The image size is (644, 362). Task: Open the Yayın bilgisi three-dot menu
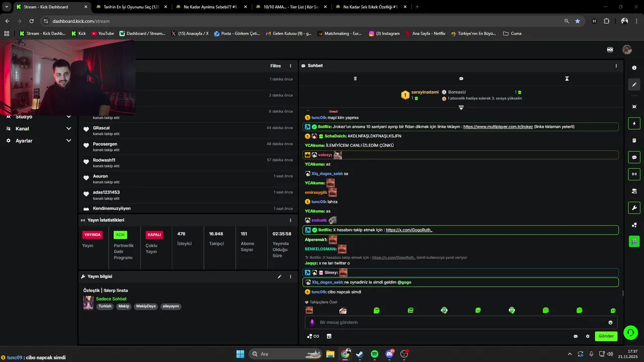point(290,277)
